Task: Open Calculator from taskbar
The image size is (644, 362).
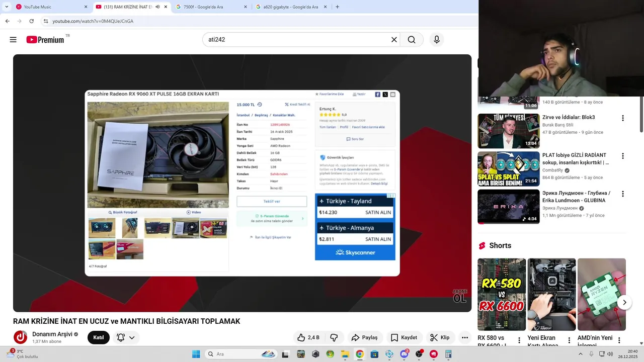Action: click(x=448, y=354)
